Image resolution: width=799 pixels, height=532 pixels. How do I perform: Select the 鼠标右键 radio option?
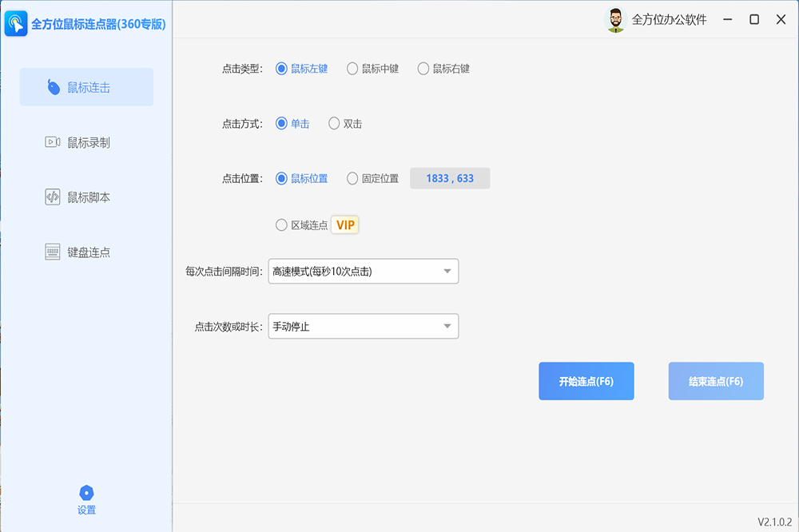coord(443,69)
